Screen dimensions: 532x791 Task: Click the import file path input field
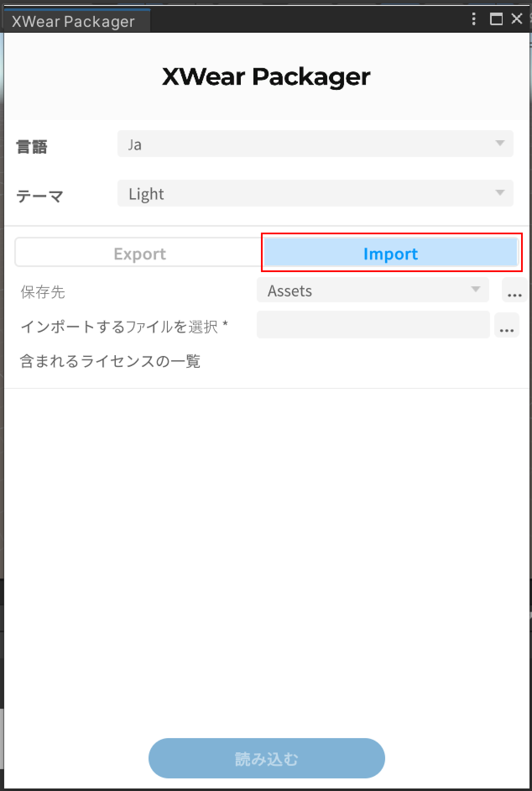pyautogui.click(x=373, y=325)
